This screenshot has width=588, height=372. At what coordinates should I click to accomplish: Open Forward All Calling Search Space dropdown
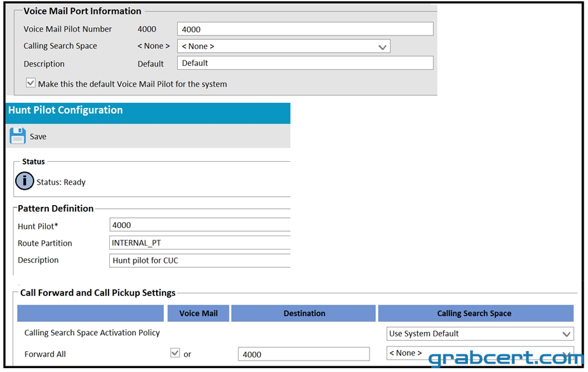tap(480, 353)
